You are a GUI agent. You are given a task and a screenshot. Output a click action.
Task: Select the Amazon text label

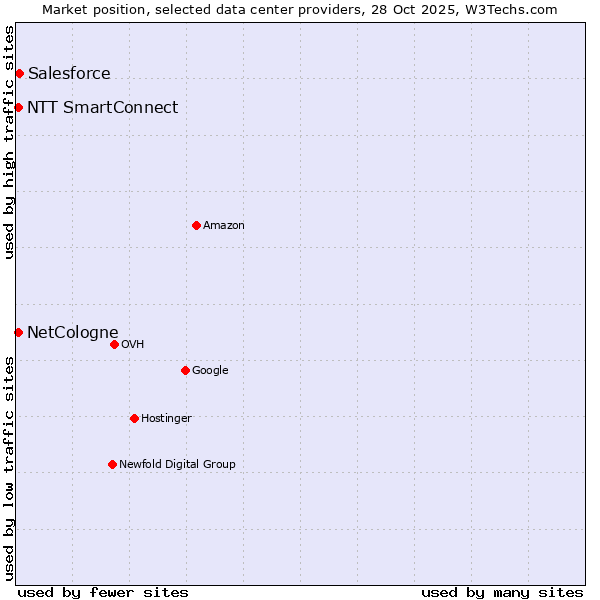click(x=224, y=225)
